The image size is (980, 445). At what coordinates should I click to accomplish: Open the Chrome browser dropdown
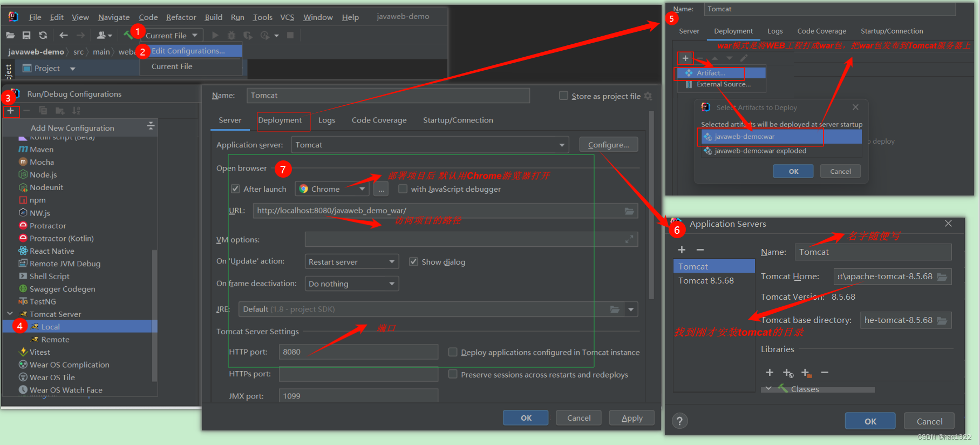click(332, 188)
